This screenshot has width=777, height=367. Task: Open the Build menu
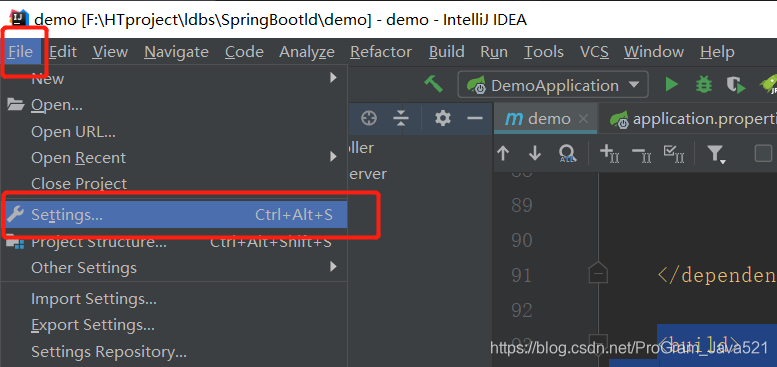pos(446,52)
